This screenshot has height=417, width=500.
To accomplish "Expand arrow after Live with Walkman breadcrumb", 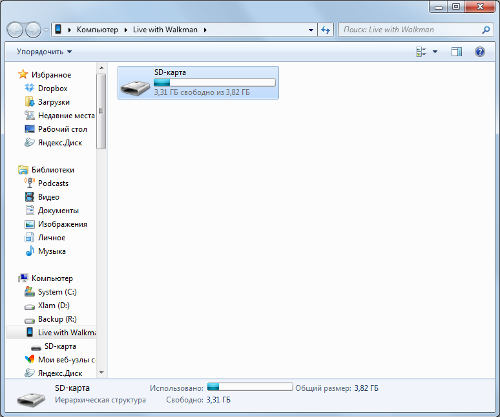I will (205, 30).
